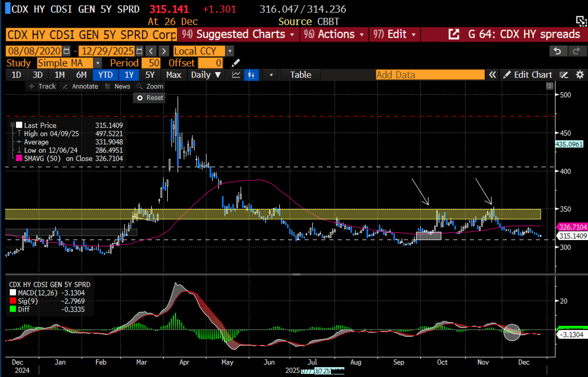
Task: Enable the Track crosshair toggle
Action: (43, 86)
